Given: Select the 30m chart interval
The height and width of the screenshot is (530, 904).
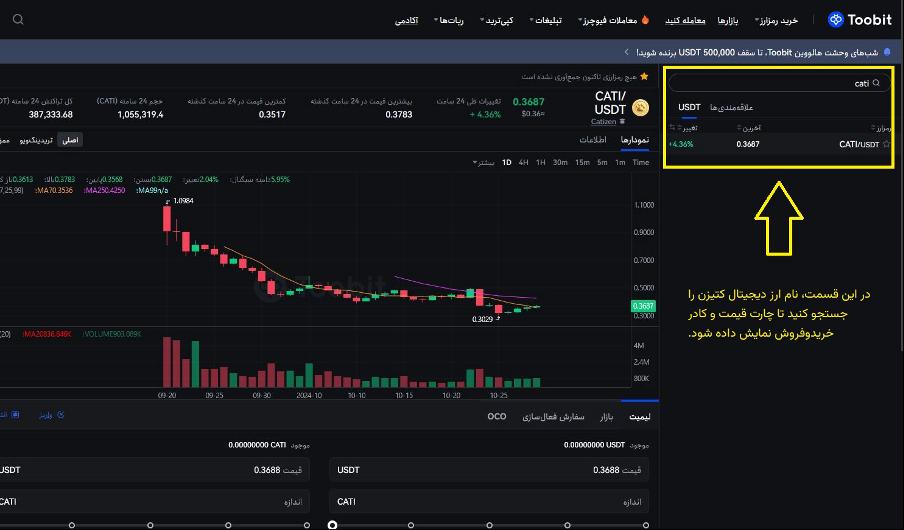Looking at the screenshot, I should tap(560, 163).
